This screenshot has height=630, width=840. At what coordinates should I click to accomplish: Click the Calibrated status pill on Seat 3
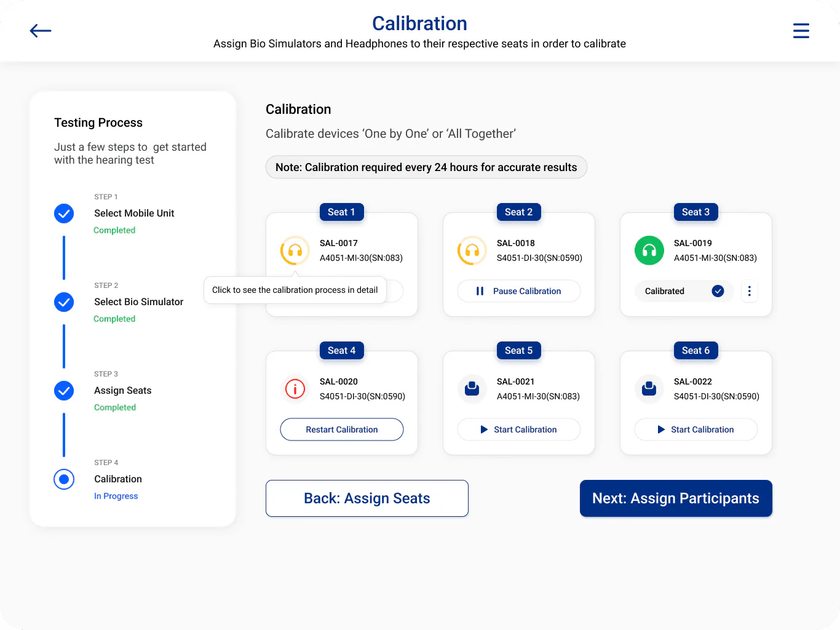(x=684, y=291)
